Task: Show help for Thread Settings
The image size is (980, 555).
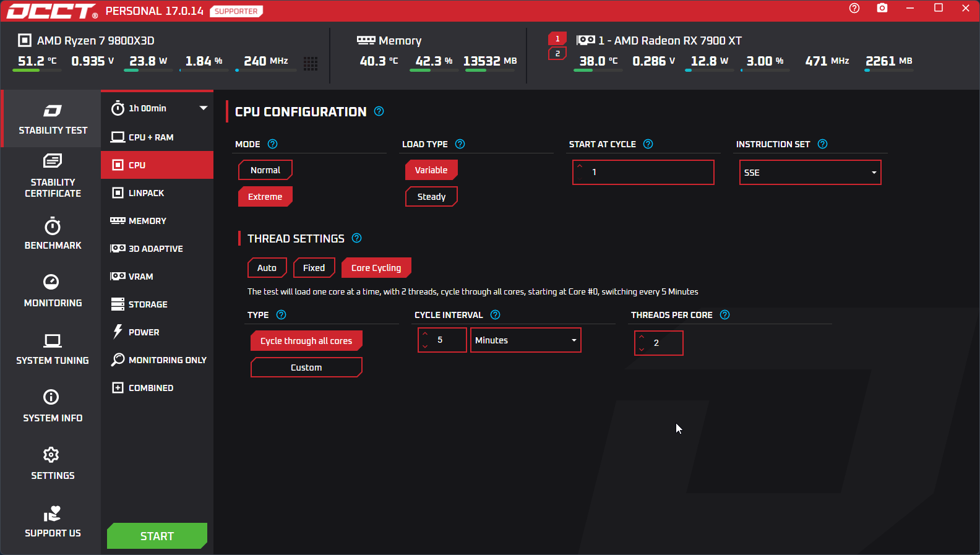Action: [x=357, y=238]
